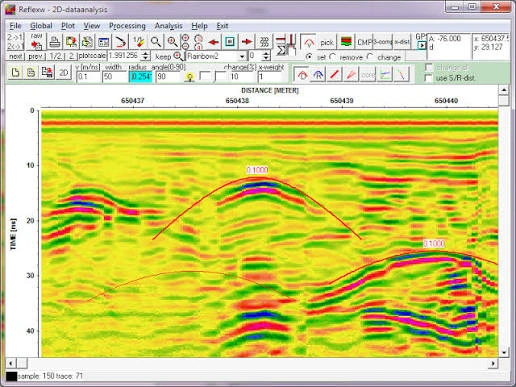Click the horizontal scrollbar right arrow

pyautogui.click(x=493, y=363)
